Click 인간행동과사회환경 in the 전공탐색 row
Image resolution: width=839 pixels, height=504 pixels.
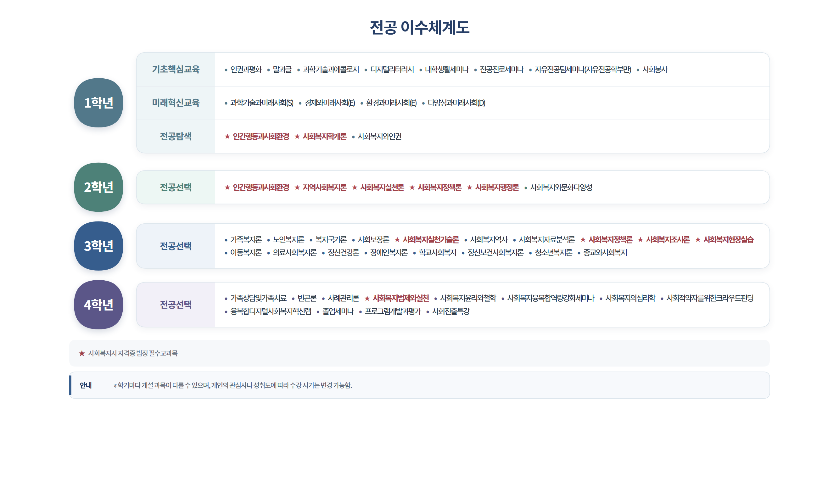point(261,136)
